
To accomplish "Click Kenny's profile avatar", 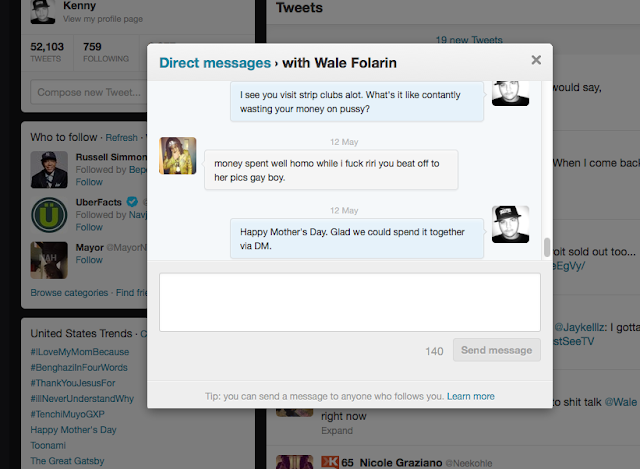I will coord(43,12).
